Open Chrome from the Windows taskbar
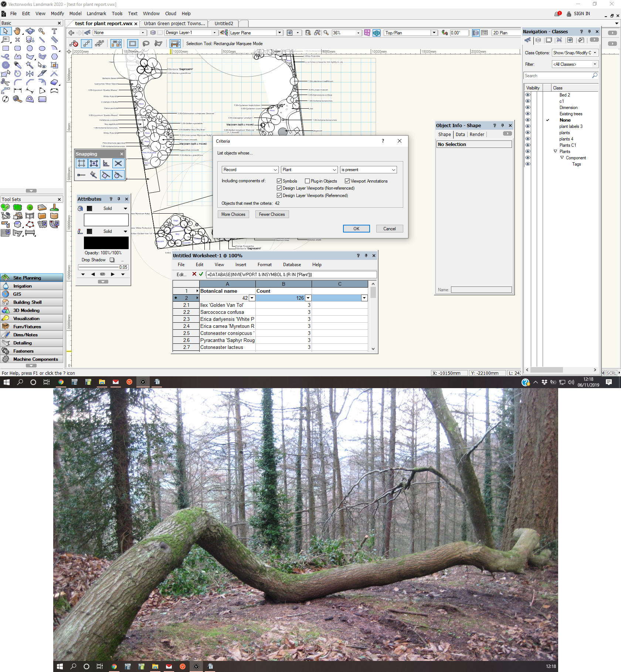 (x=61, y=382)
